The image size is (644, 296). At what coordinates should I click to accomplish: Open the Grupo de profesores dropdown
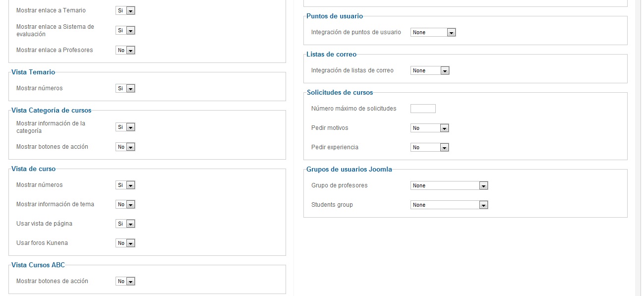449,185
